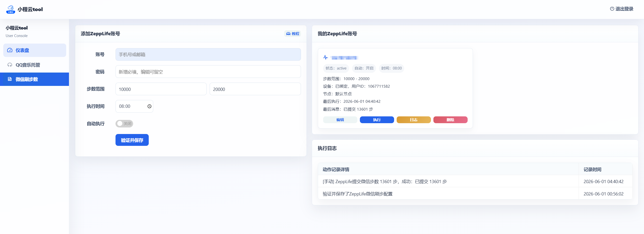This screenshot has height=234, width=644.
Task: Click the 验证并保存了ZeppLife微信刷步配置 log entry
Action: click(358, 194)
